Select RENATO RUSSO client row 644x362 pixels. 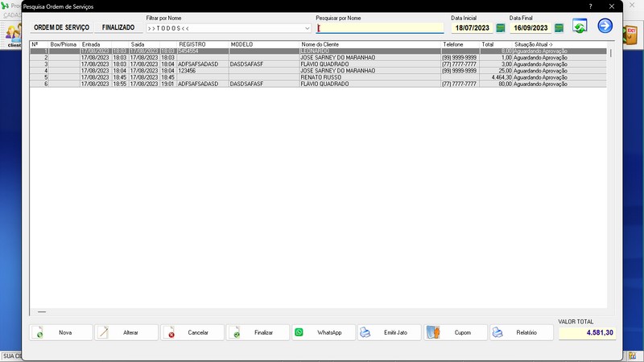click(x=318, y=77)
